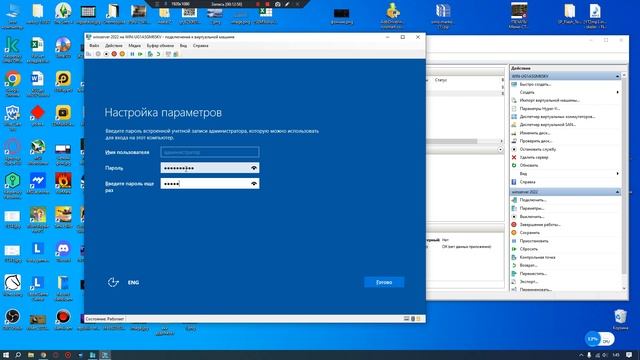Viewport: 640px width, 360px height.
Task: Collapse the server section in the Actions pane
Action: (x=617, y=76)
